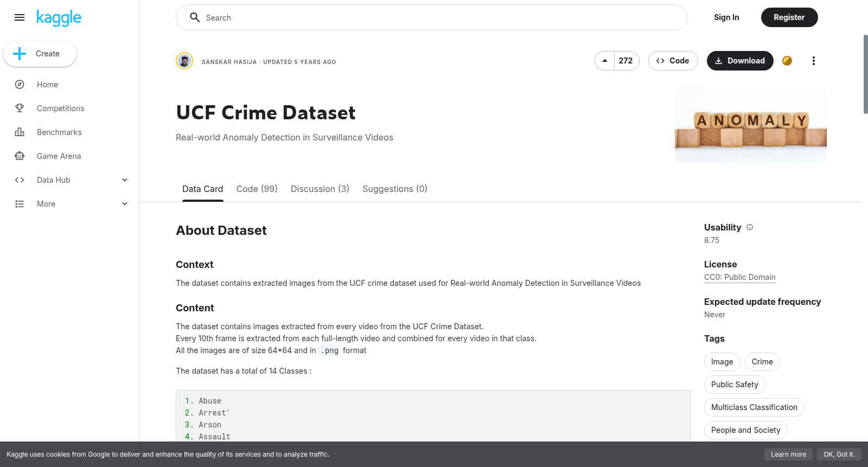Expand the More sidebar section
This screenshot has height=467, width=868.
(x=125, y=204)
